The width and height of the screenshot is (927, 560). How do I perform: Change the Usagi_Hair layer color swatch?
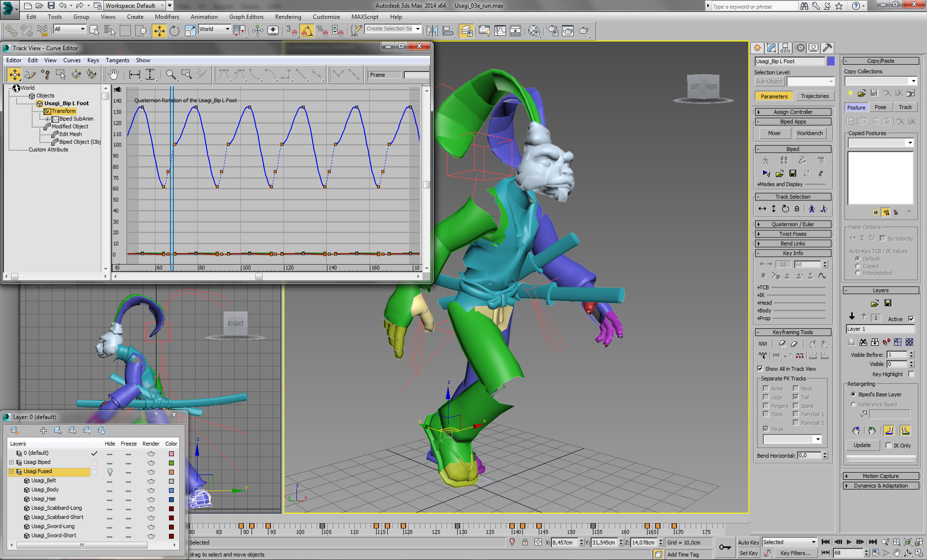tap(171, 500)
